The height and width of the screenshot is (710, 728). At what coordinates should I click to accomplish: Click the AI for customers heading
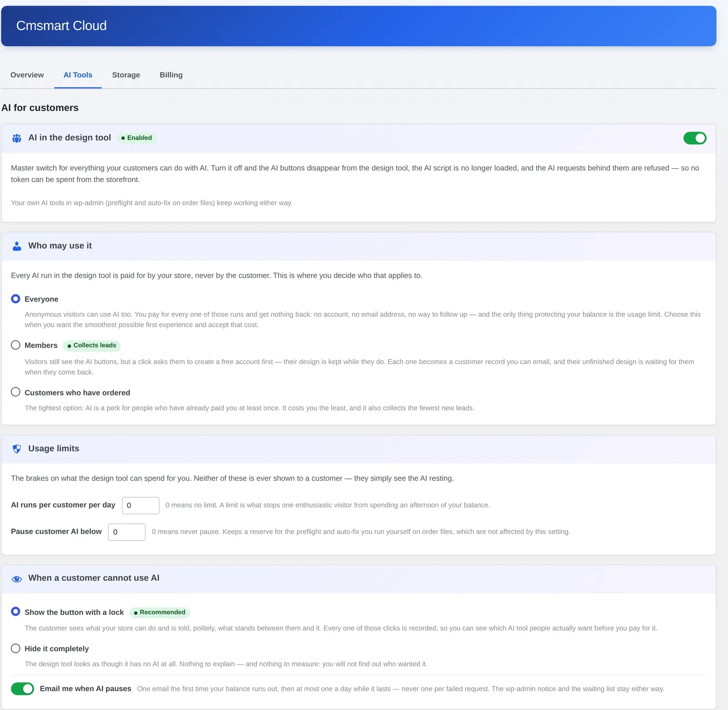click(40, 108)
